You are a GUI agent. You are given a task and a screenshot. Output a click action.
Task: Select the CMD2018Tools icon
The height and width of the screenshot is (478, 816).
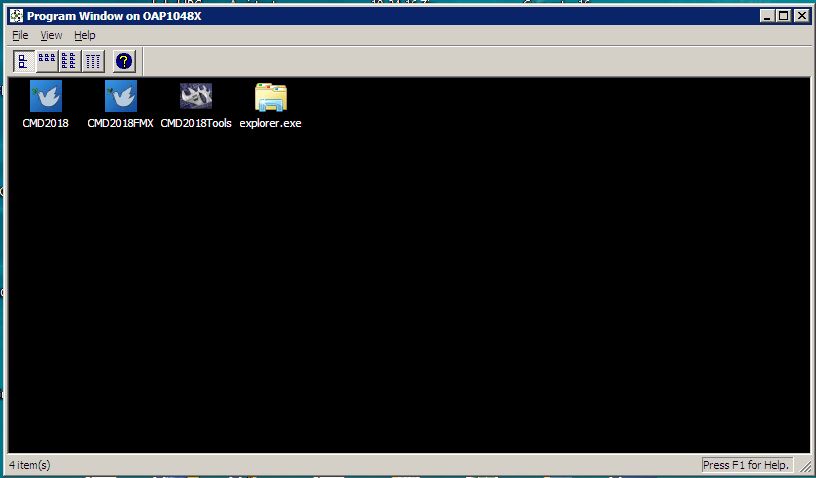coord(196,96)
